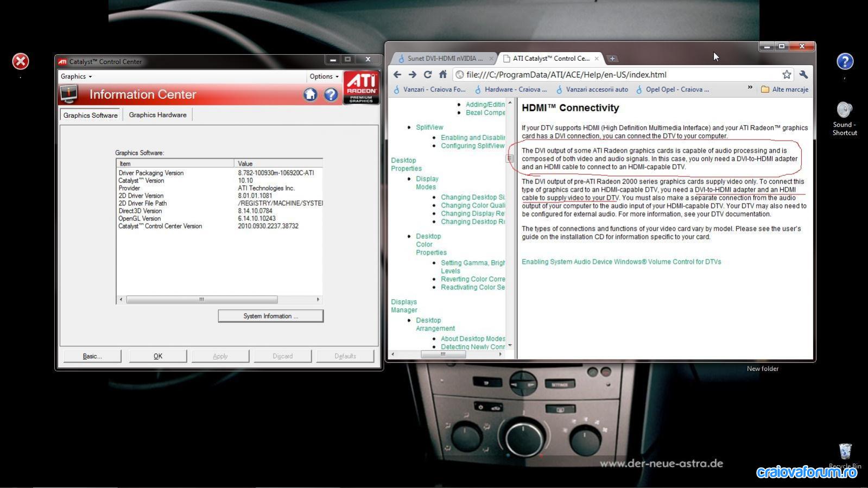The height and width of the screenshot is (488, 868).
Task: Open Enabling and Disabling help link
Action: coord(473,138)
